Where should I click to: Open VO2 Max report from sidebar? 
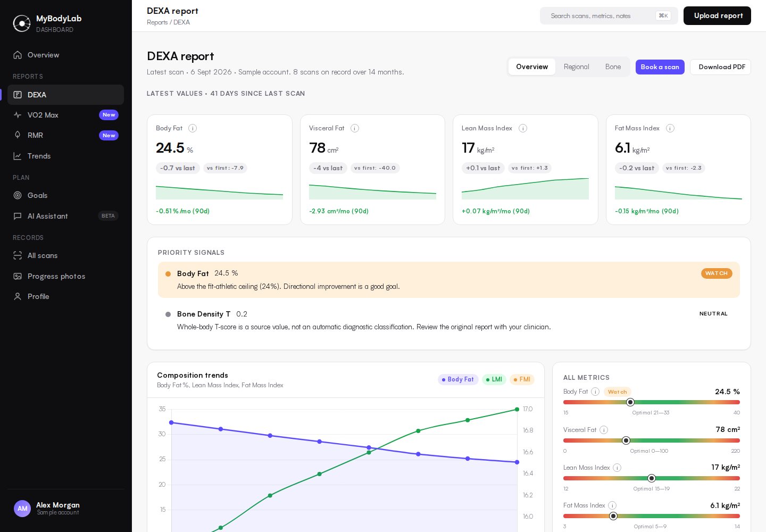66,115
